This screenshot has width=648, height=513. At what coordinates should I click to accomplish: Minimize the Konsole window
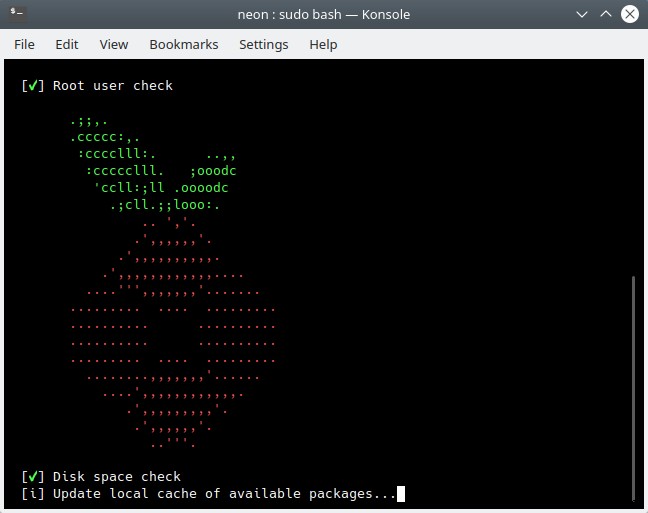click(582, 14)
